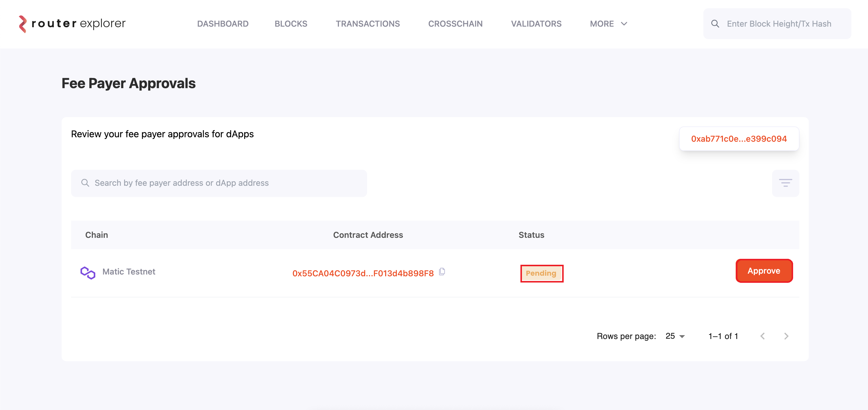Click the Matic Testnet polygon icon
Screen dimensions: 868x410
click(x=88, y=272)
